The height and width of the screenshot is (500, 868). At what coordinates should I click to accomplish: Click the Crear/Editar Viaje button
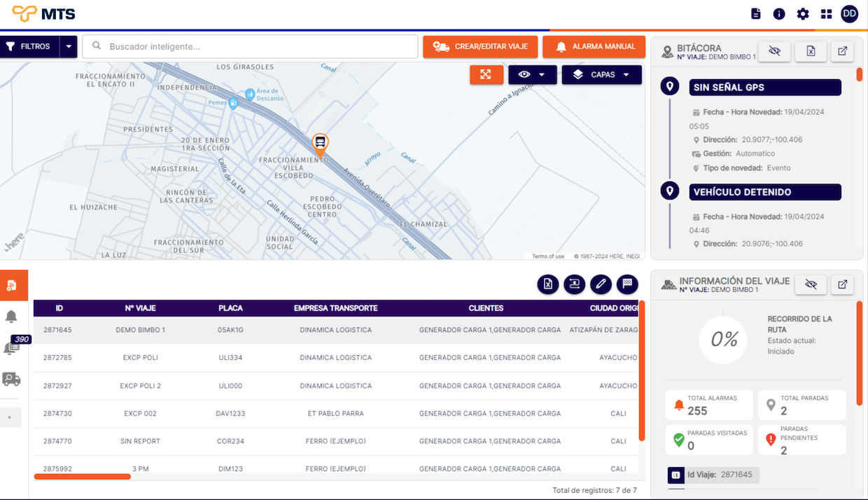480,47
